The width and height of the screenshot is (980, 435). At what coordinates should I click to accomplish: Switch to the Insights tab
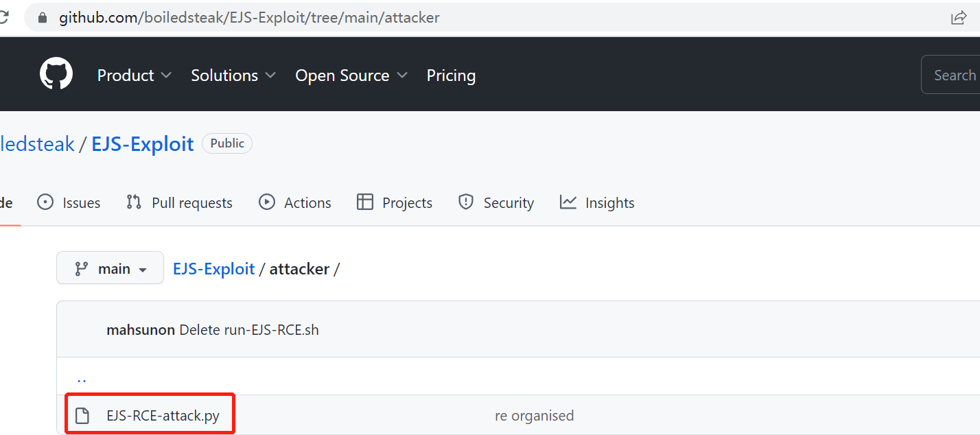597,203
